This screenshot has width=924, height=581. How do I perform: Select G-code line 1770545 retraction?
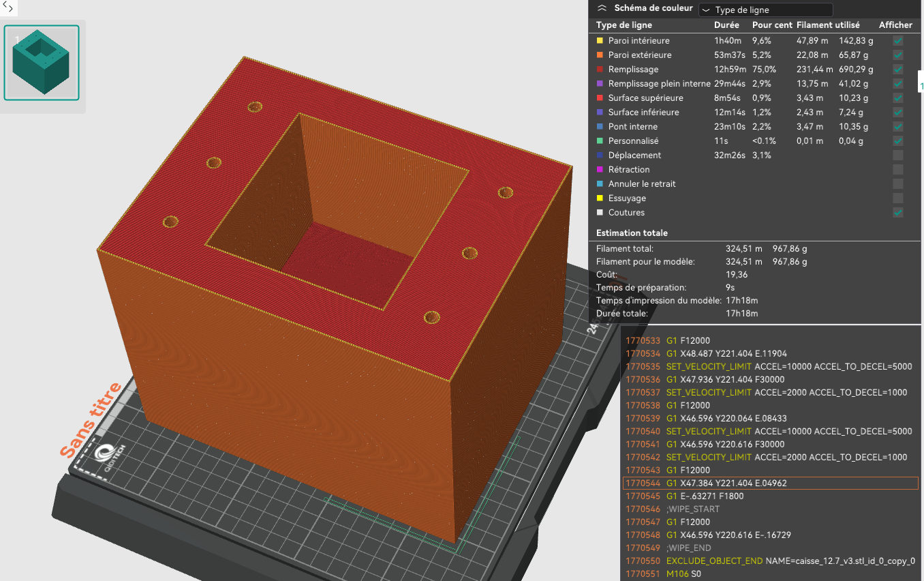[771, 496]
